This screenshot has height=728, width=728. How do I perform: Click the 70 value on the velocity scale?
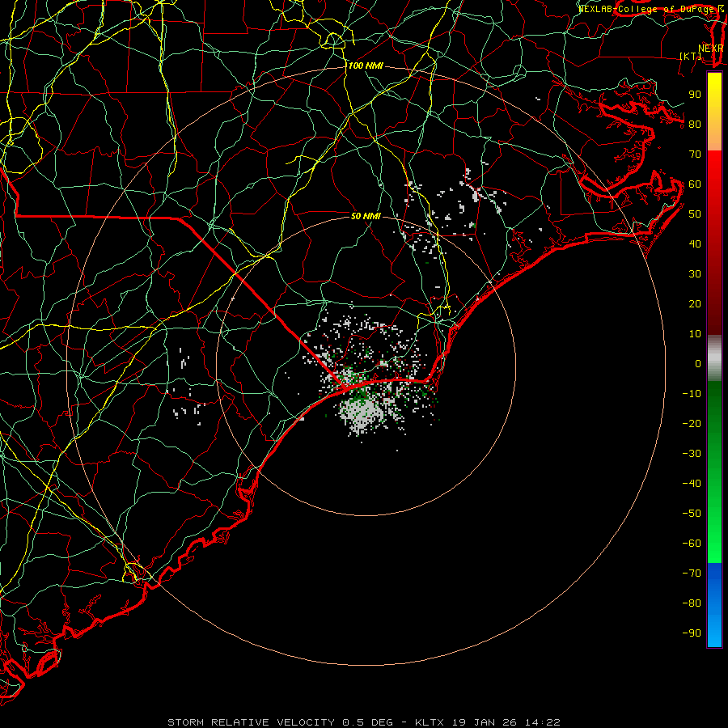tap(695, 154)
